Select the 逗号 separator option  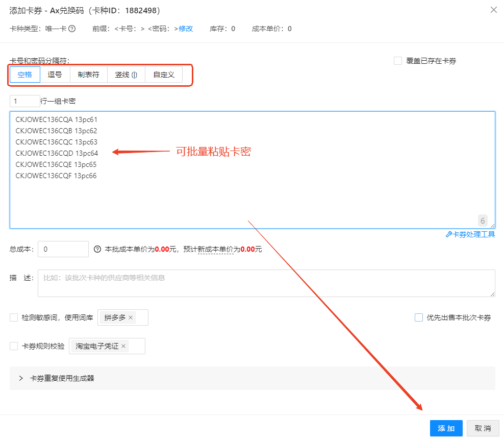tap(55, 75)
